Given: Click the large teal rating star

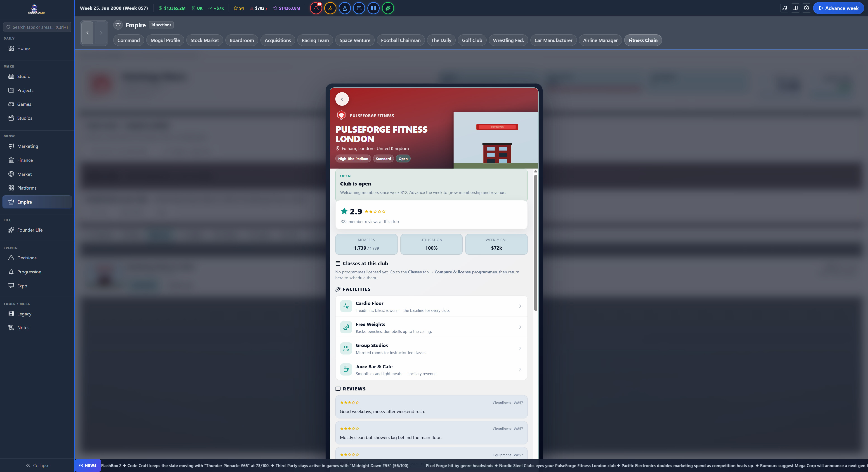Looking at the screenshot, I should pos(344,211).
